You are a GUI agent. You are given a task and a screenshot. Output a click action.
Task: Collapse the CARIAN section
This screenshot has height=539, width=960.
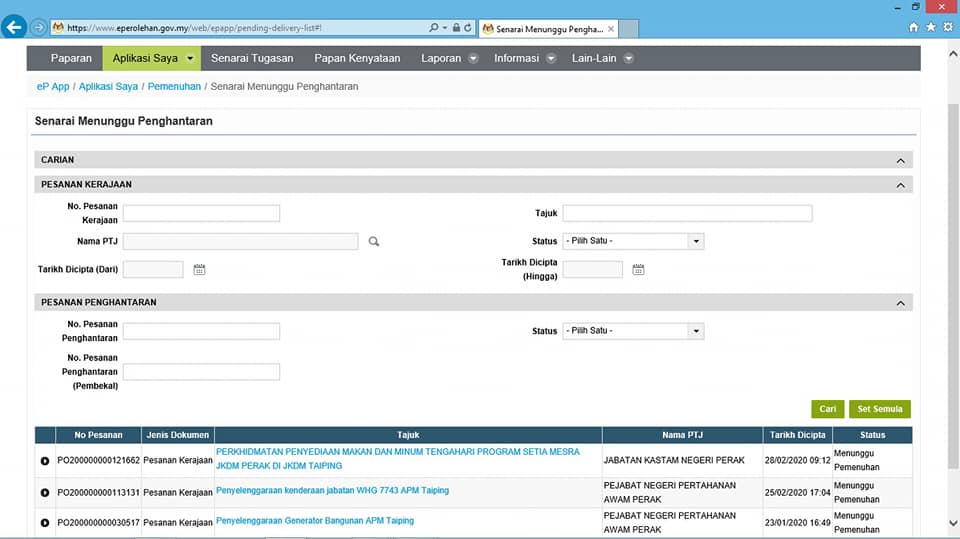point(900,160)
